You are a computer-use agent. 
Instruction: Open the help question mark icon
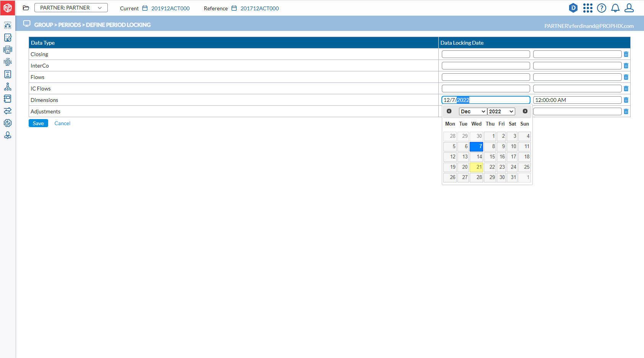(x=601, y=8)
